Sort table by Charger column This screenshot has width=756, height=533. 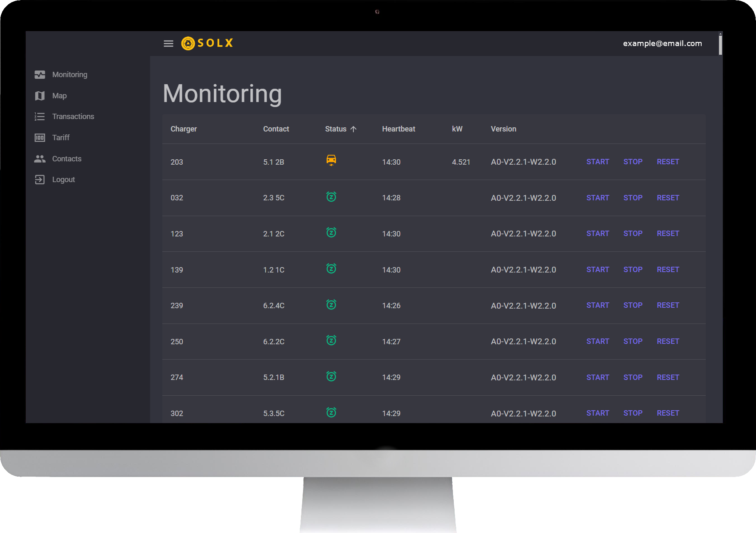[183, 129]
